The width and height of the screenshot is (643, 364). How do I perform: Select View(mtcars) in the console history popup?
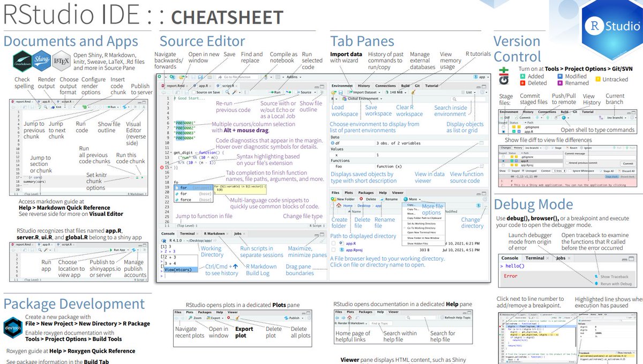tap(181, 270)
